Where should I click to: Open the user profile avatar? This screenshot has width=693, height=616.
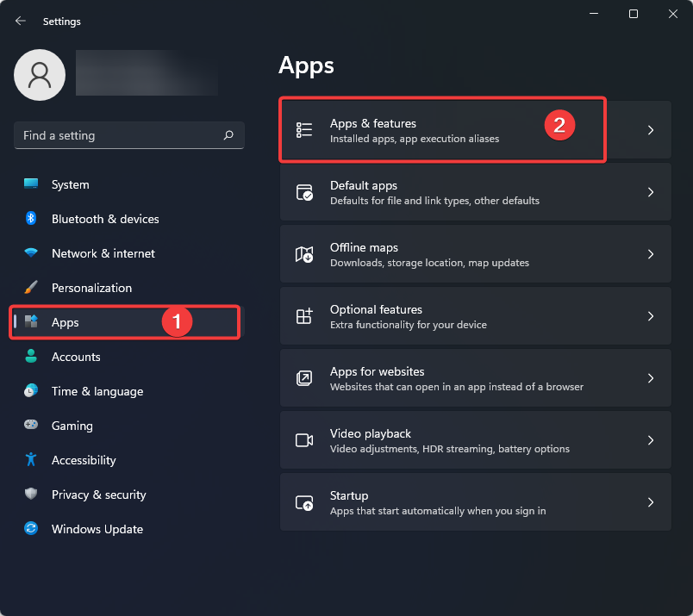pos(40,75)
